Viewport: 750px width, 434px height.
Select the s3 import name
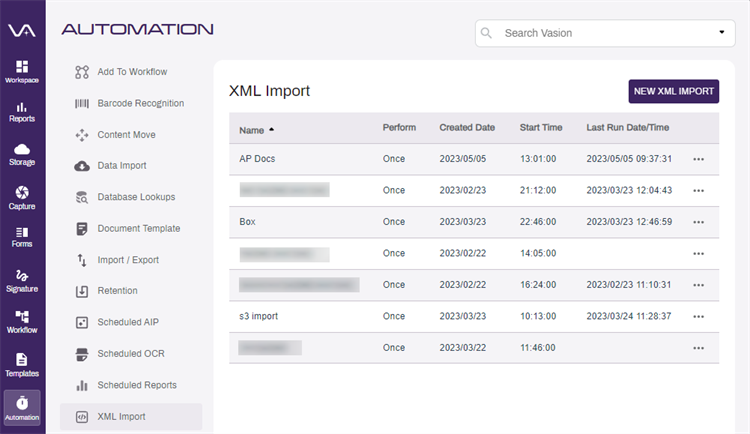258,316
